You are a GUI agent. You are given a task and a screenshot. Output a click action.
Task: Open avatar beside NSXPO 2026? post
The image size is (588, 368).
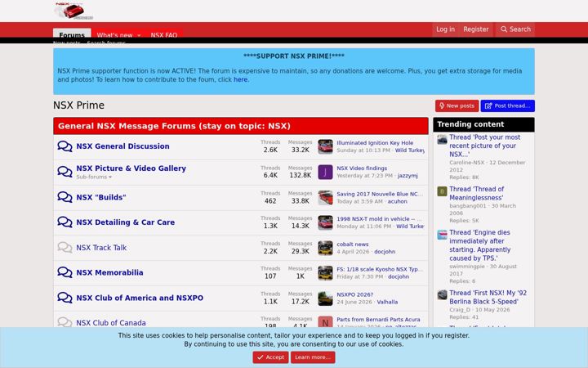(x=325, y=298)
